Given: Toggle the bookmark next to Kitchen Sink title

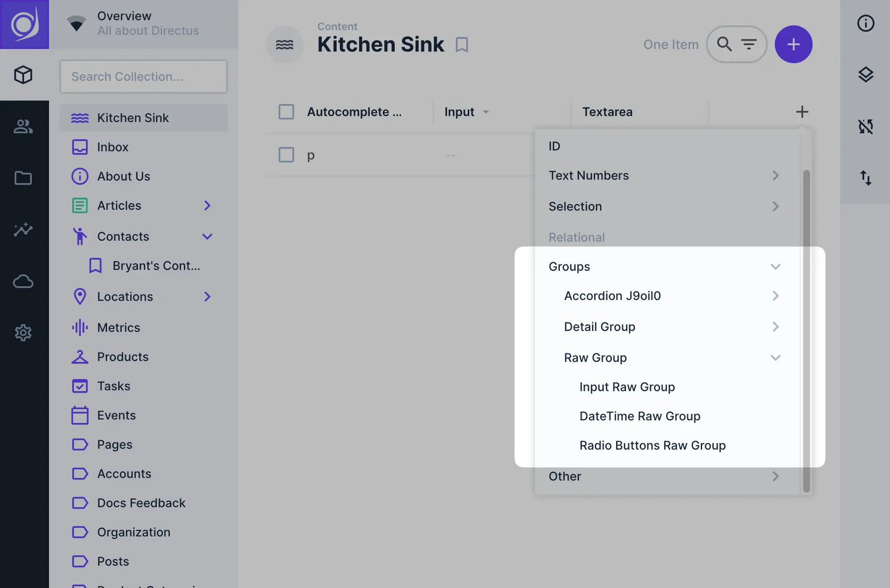Looking at the screenshot, I should 461,44.
